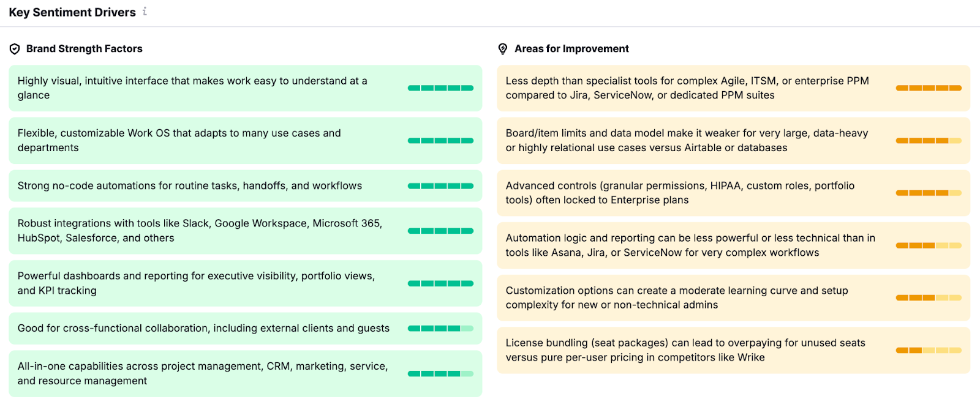The width and height of the screenshot is (980, 399).
Task: Select the shield icon next to Brand Strength Factors
Action: (x=15, y=48)
